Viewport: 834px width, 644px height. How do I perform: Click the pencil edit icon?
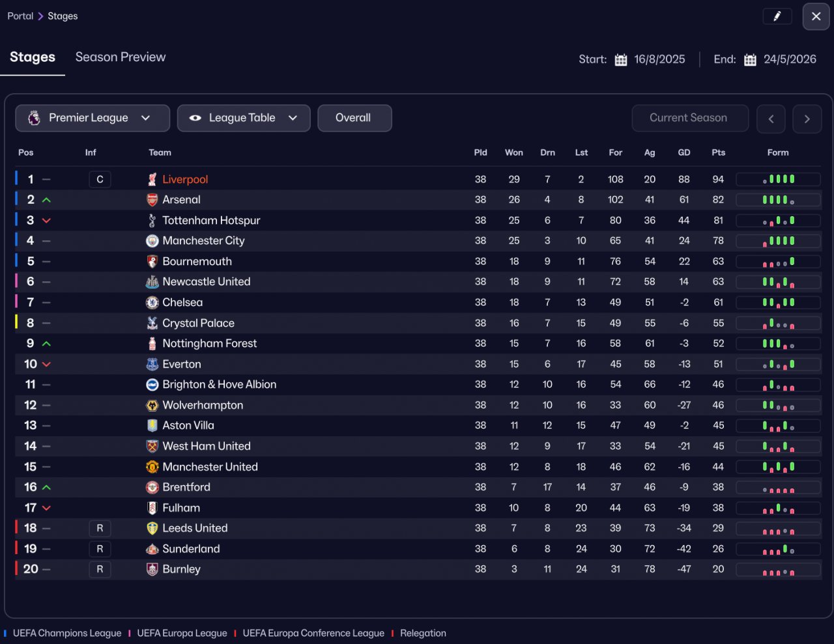777,16
